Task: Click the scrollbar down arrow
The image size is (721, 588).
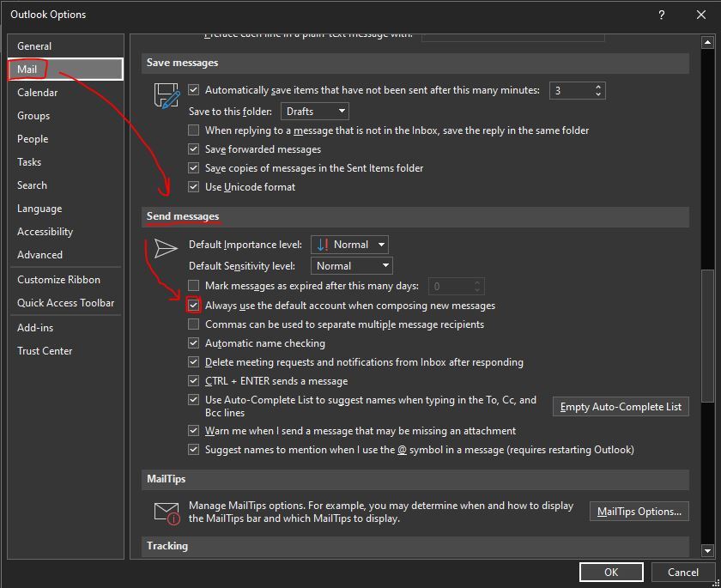Action: (x=707, y=550)
